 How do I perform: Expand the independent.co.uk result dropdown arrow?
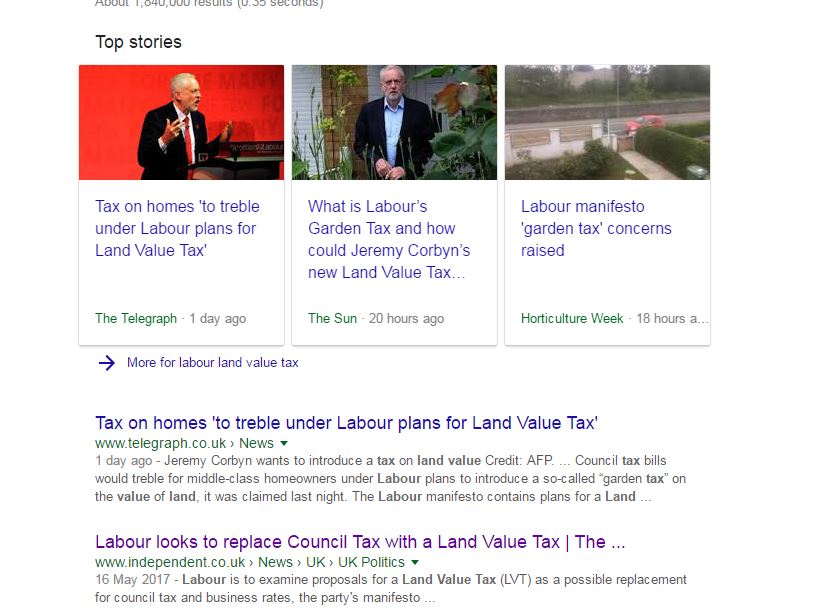415,562
